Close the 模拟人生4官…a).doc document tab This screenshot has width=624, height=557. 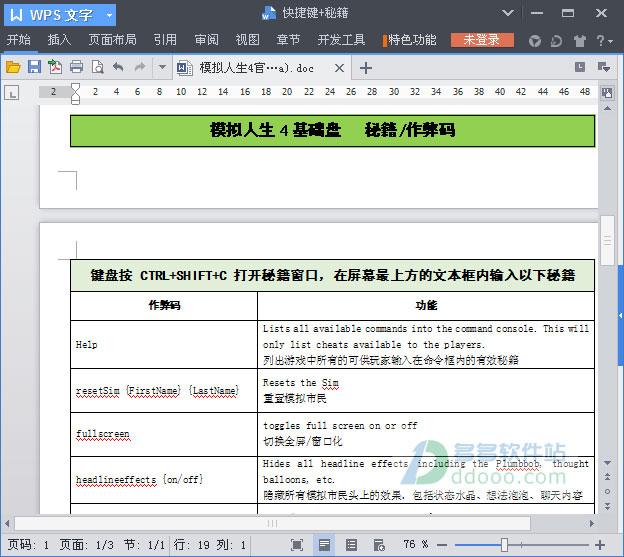coord(339,68)
